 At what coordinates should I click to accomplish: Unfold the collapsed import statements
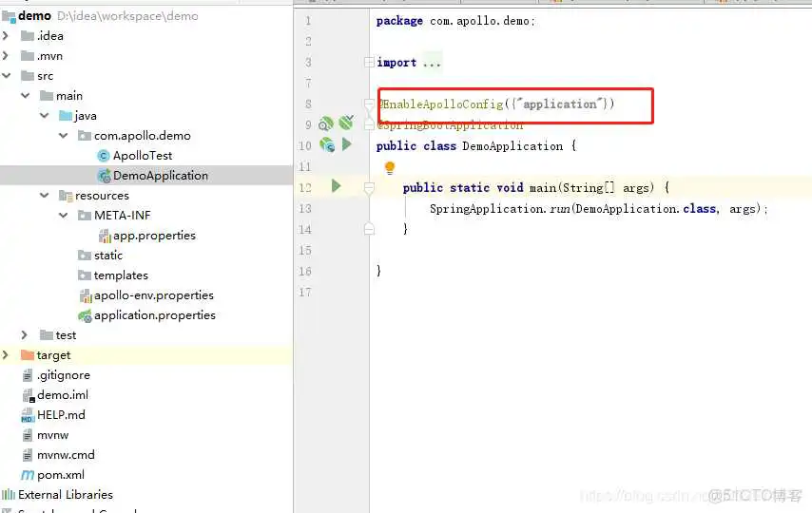[x=431, y=63]
